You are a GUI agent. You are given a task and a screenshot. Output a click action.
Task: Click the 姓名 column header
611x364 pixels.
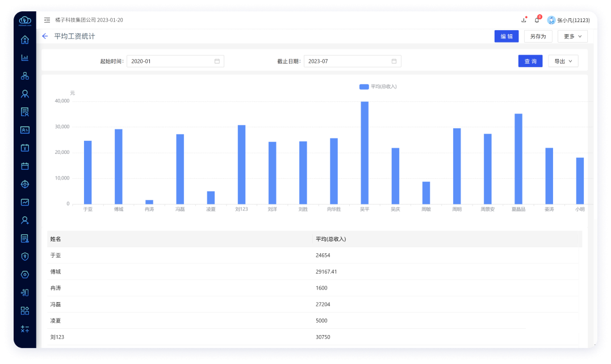[55, 239]
